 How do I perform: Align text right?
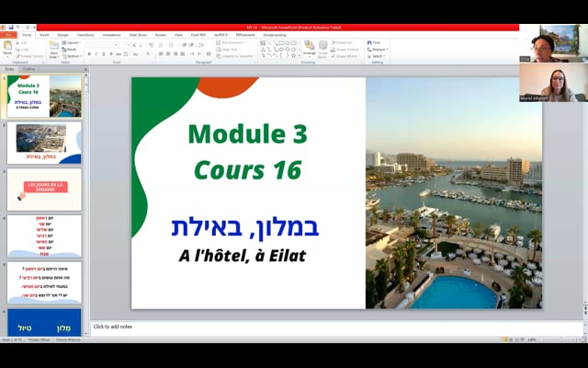click(175, 54)
